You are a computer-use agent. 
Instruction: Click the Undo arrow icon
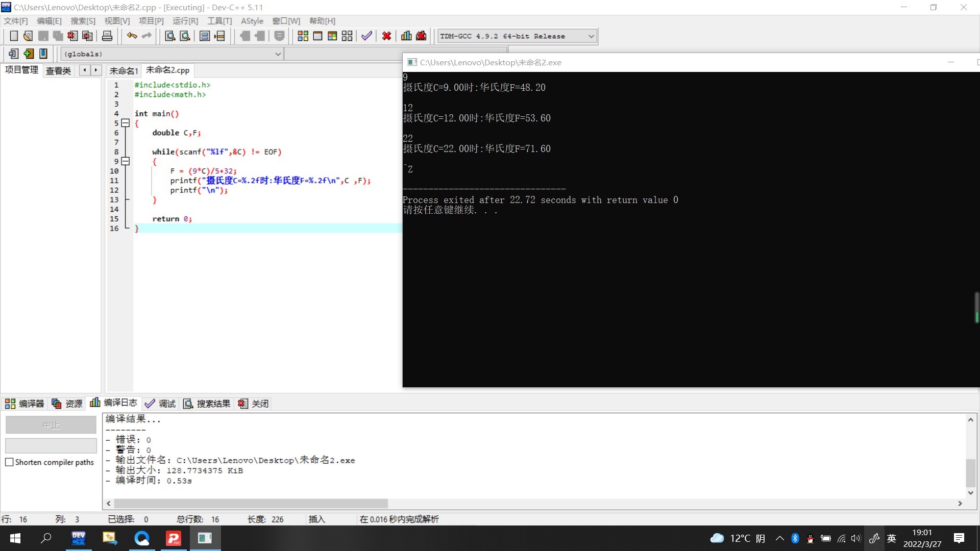click(132, 36)
